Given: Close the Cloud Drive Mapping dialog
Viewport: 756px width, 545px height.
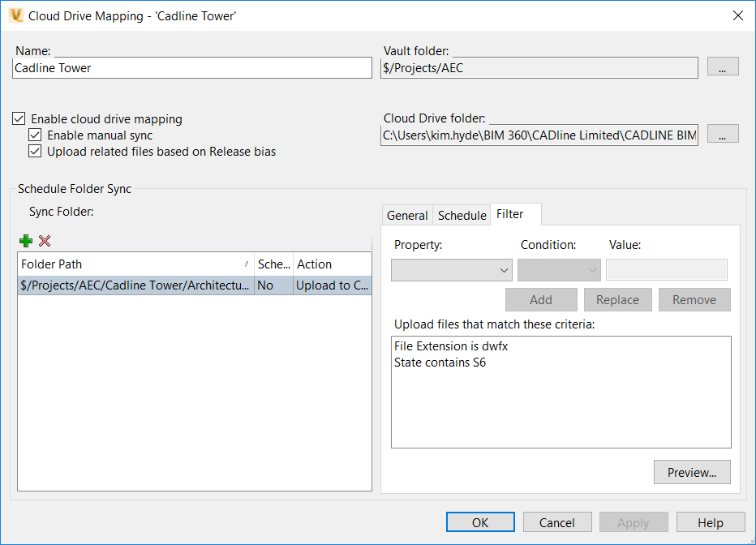Looking at the screenshot, I should point(737,15).
